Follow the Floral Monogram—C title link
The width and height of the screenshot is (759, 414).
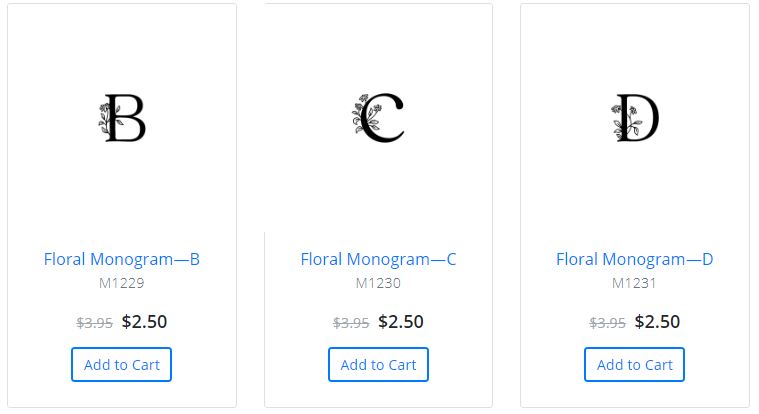point(378,259)
